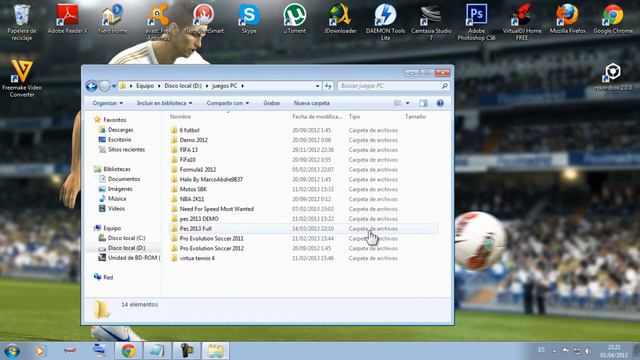Click Disco local (D:) breadcrumb

(183, 86)
